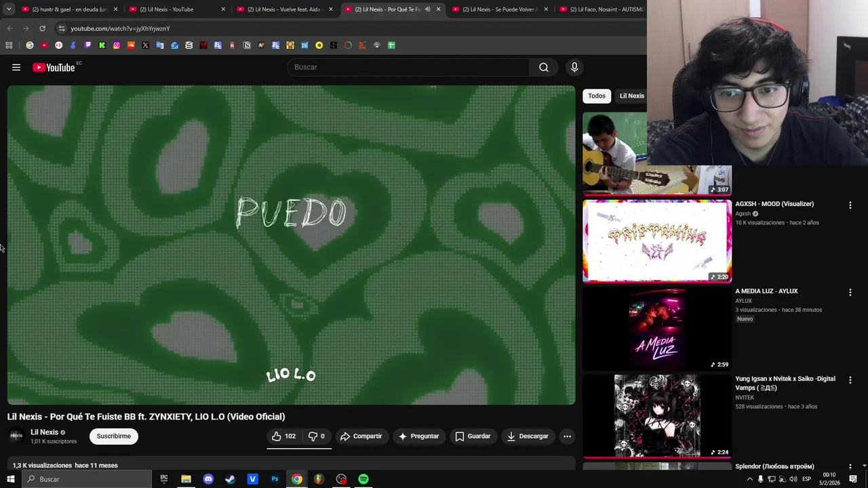
Task: Open the Twitch bookmark
Action: [87, 45]
